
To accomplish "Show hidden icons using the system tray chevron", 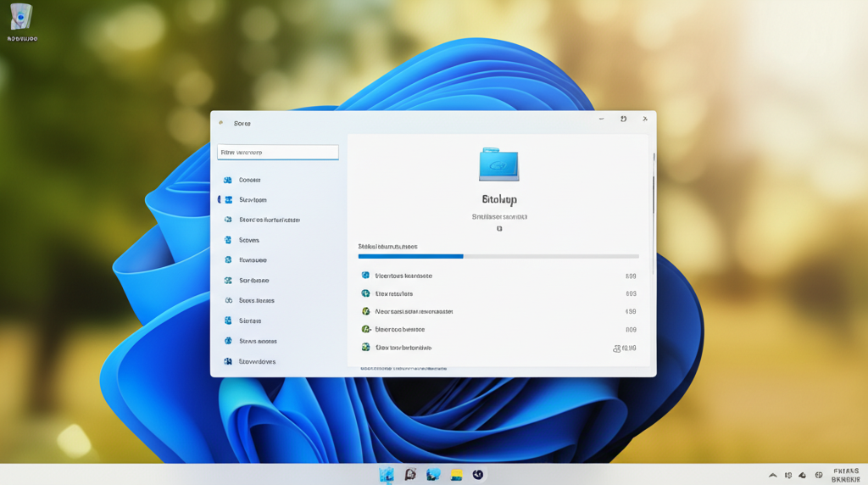I will click(772, 476).
